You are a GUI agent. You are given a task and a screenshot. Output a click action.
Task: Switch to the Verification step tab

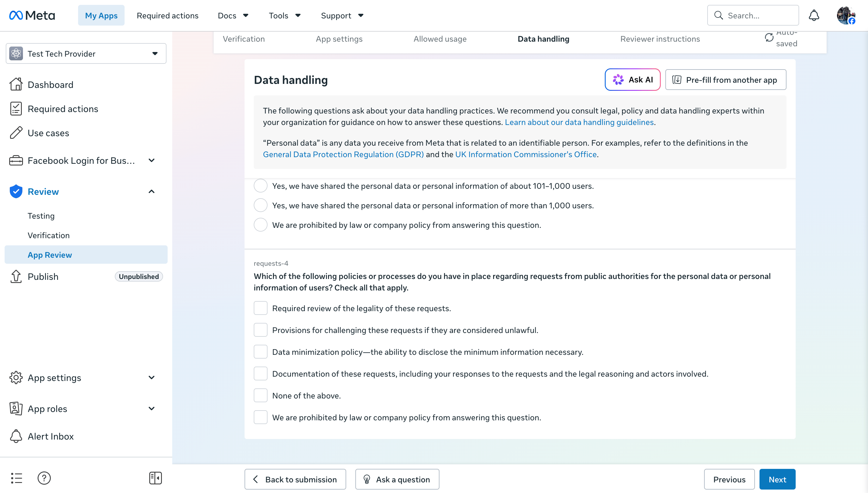click(x=244, y=39)
